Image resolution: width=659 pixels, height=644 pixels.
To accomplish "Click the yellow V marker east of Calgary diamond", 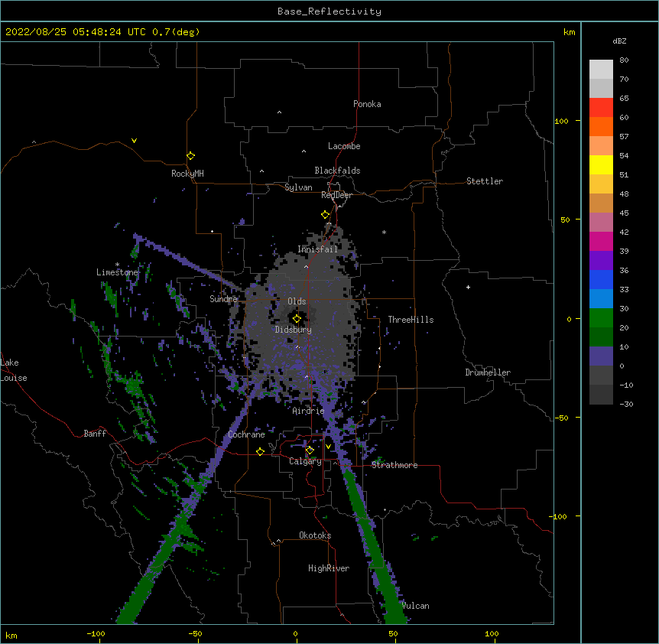I will click(x=328, y=447).
